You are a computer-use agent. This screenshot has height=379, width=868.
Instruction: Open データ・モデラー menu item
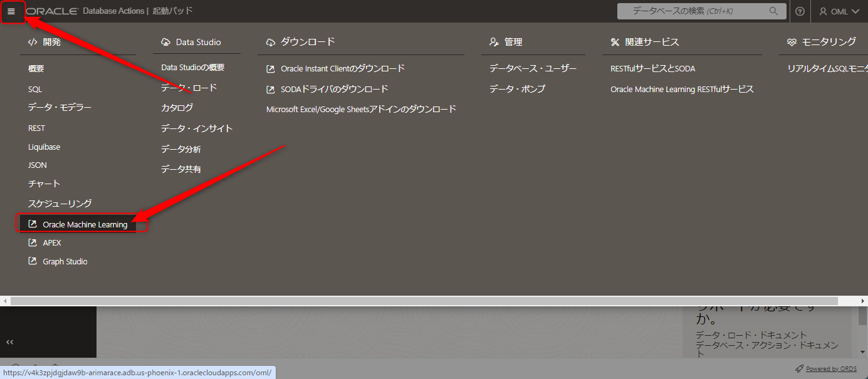point(60,108)
